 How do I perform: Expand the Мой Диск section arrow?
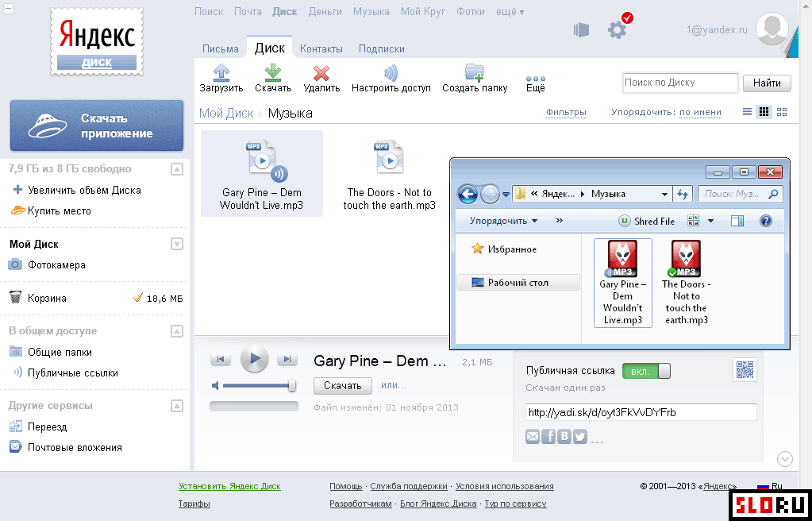(177, 244)
